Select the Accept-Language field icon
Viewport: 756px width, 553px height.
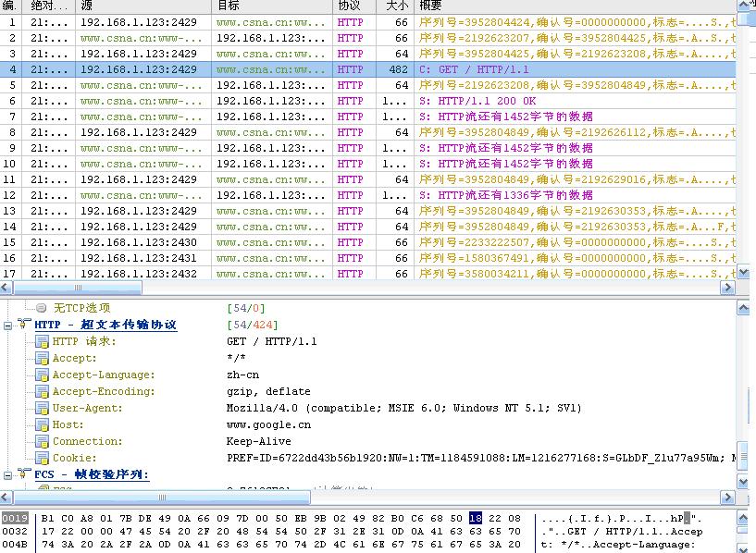tap(42, 375)
